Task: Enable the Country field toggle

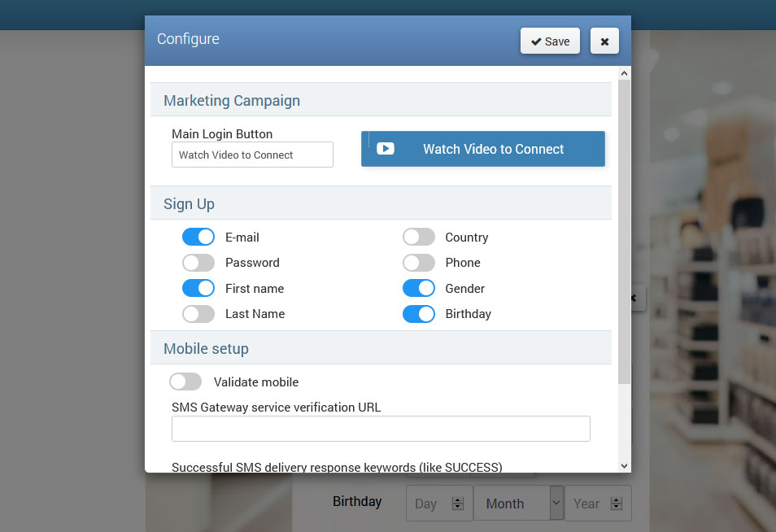Action: [419, 237]
